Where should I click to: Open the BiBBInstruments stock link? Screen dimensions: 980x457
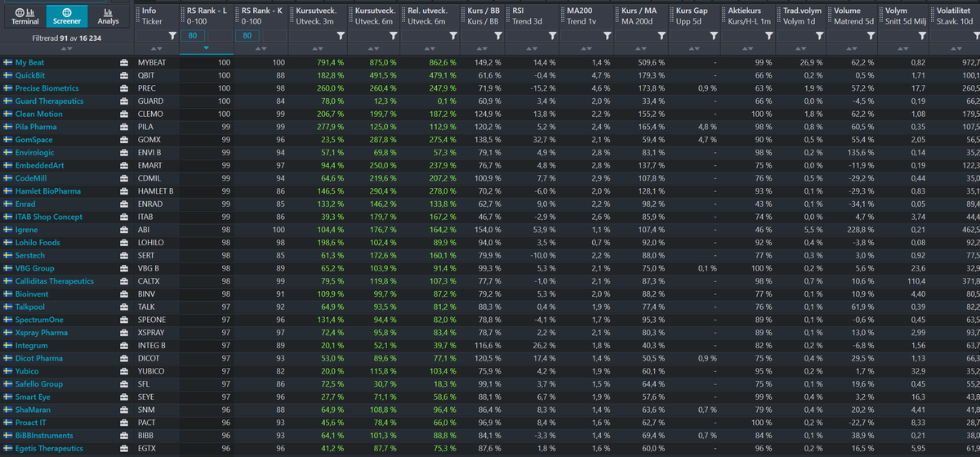[44, 436]
